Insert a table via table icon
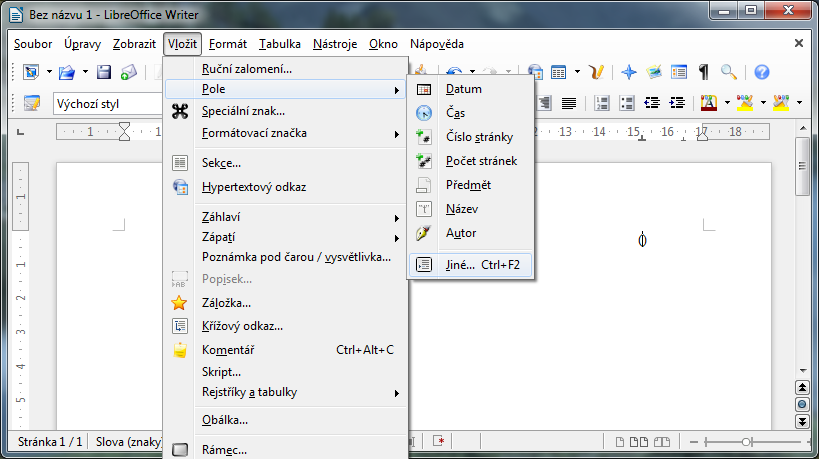 pos(558,72)
